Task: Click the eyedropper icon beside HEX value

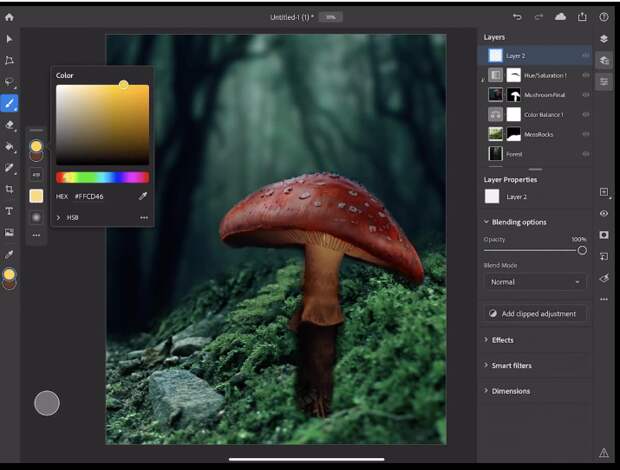Action: point(142,196)
